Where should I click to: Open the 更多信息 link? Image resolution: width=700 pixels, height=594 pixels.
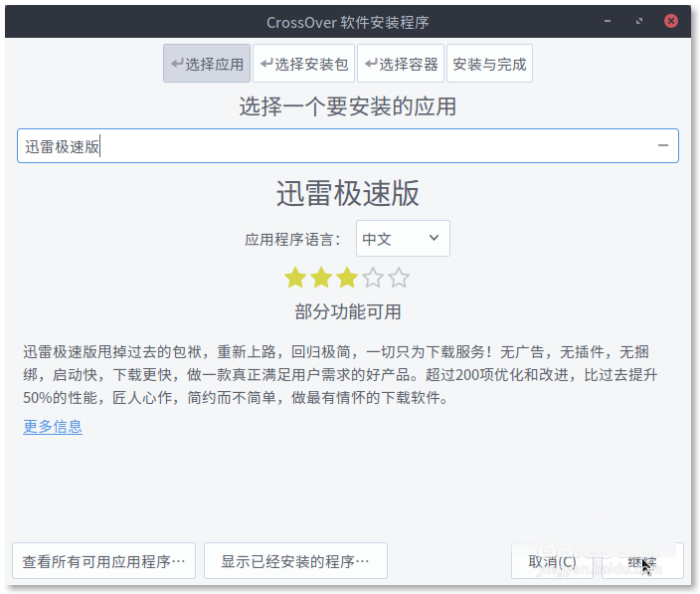click(53, 427)
